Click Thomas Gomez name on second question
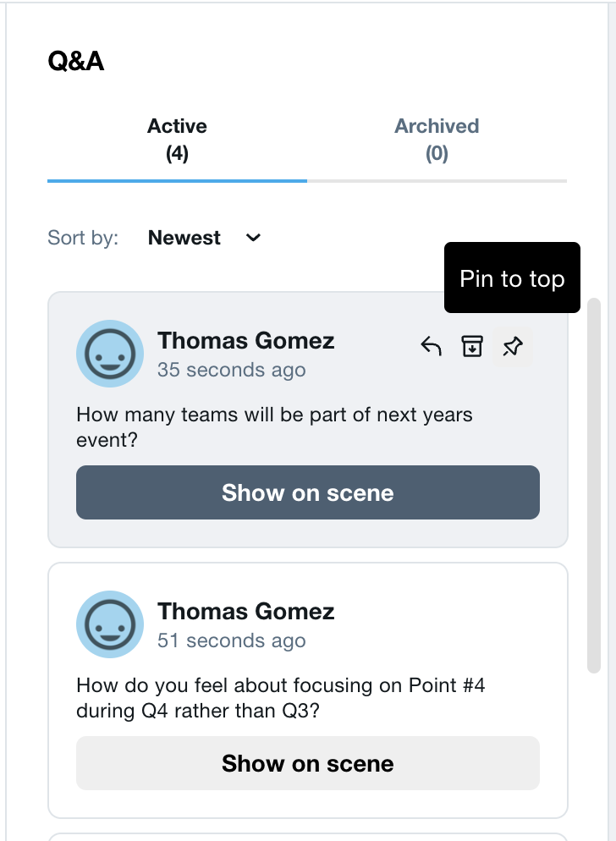The image size is (616, 841). 245,612
